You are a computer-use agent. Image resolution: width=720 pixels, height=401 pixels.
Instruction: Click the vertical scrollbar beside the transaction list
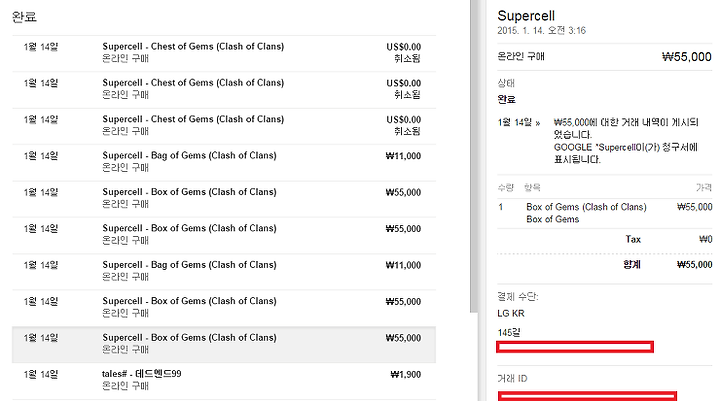(474, 156)
